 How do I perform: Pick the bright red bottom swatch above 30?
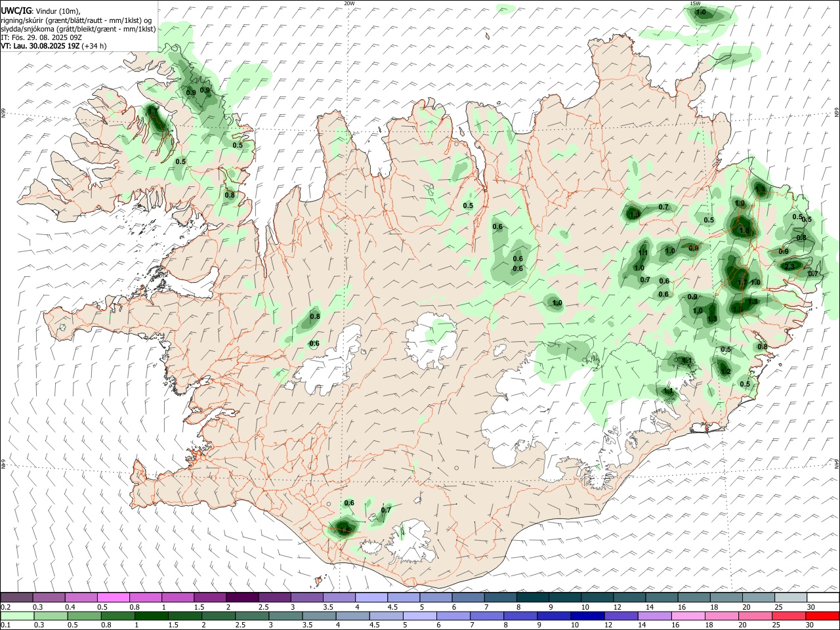click(x=822, y=616)
